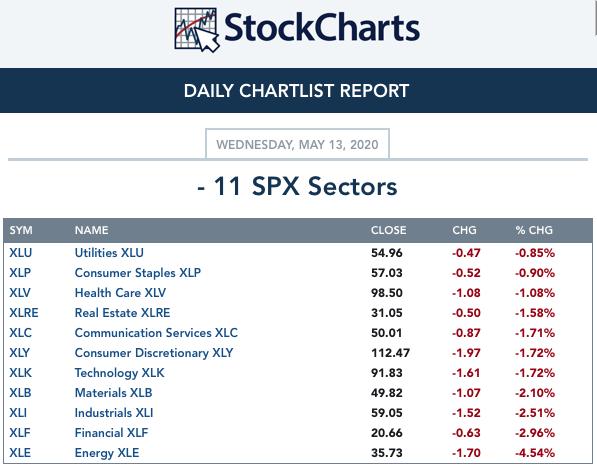597x467 pixels.
Task: Click the StockCharts logo icon
Action: tap(197, 30)
